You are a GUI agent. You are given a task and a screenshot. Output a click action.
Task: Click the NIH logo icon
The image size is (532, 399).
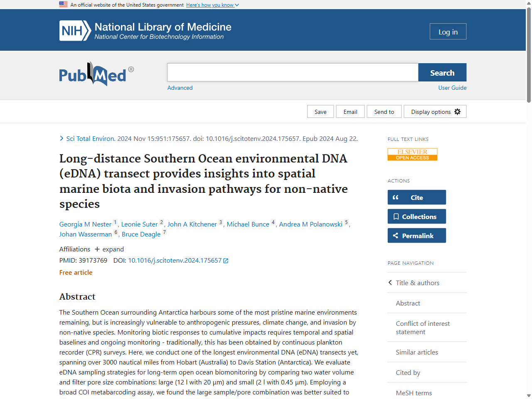(x=75, y=31)
